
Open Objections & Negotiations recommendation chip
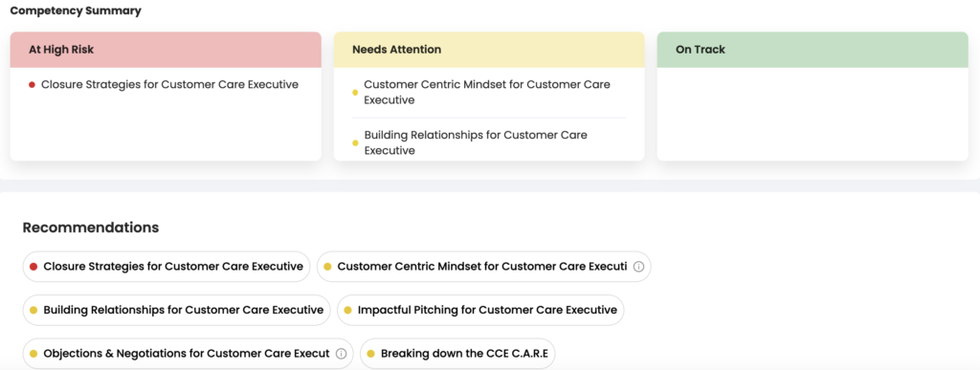coord(189,354)
